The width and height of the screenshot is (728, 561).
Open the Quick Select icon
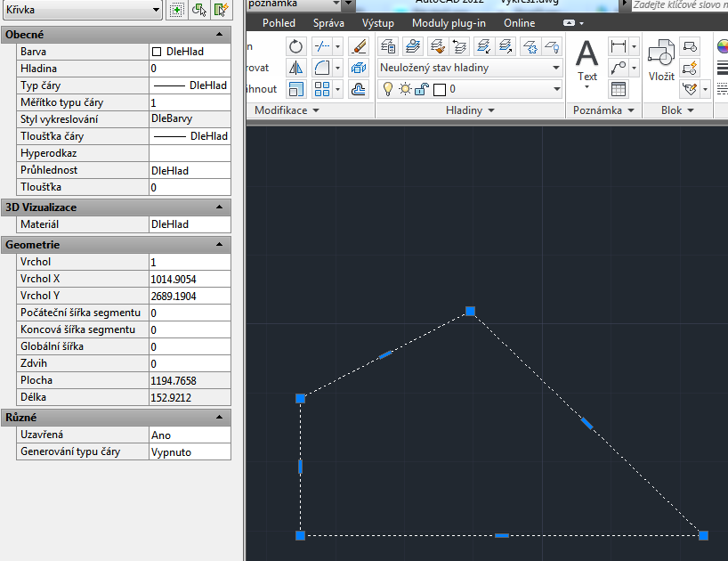221,10
